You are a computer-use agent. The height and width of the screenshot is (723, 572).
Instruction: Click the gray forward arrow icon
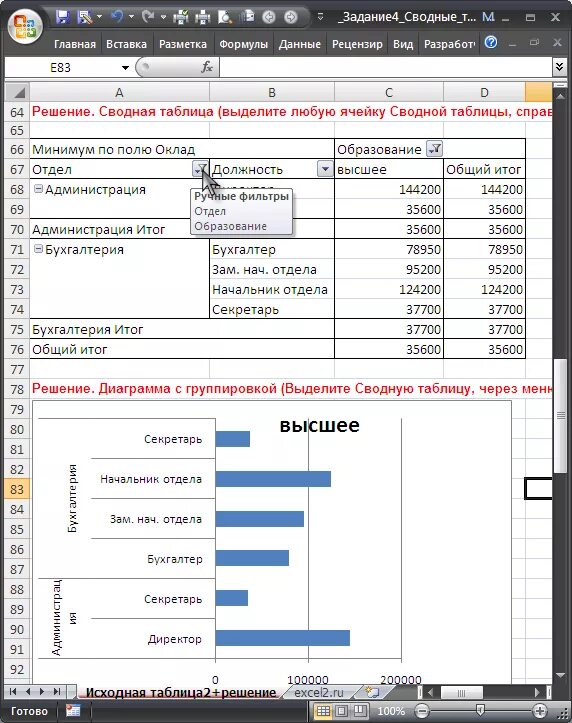tap(290, 18)
